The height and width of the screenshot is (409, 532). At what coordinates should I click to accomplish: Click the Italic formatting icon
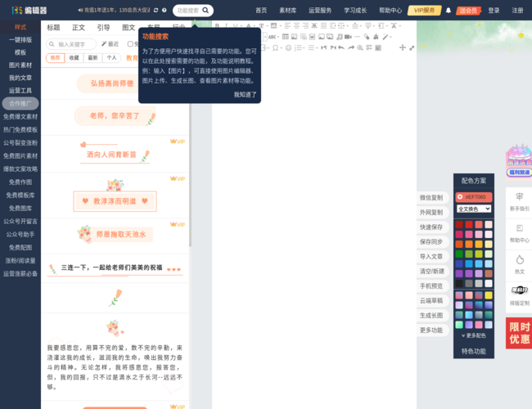[x=226, y=26]
